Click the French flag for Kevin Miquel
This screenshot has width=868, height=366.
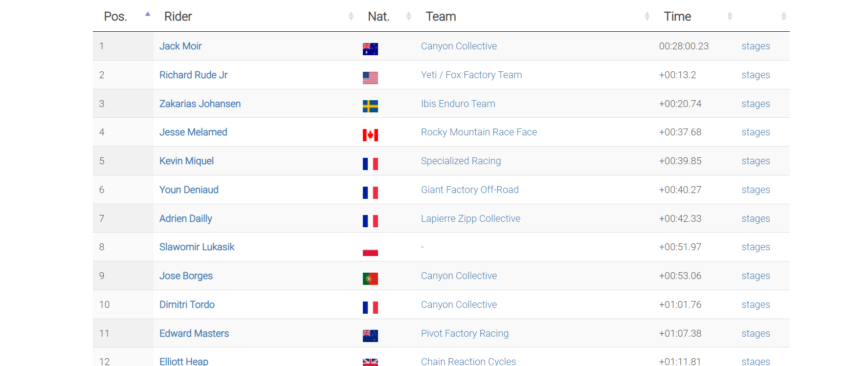pos(370,164)
